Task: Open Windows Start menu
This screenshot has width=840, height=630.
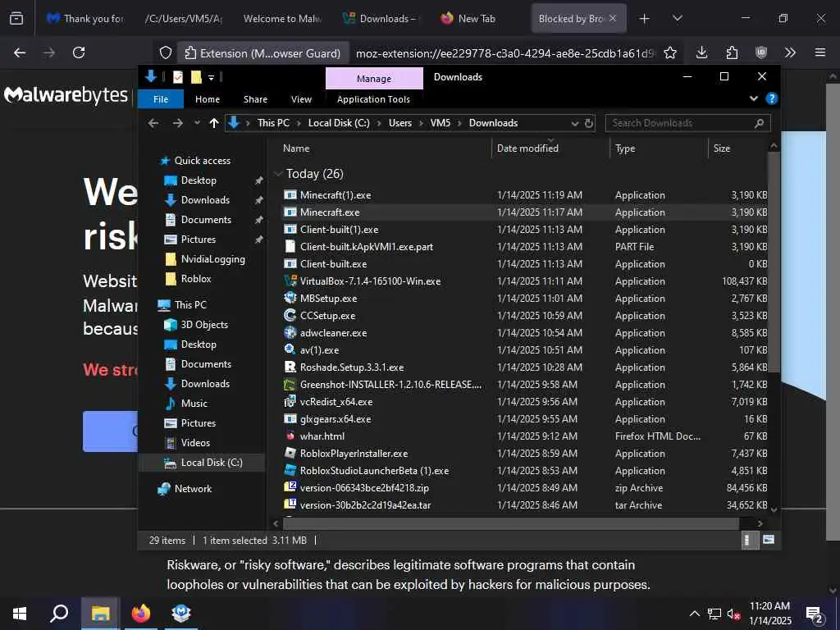Action: click(20, 613)
